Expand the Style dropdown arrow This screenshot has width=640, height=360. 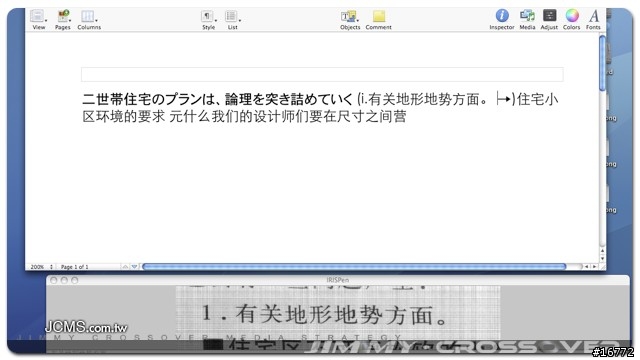(216, 20)
